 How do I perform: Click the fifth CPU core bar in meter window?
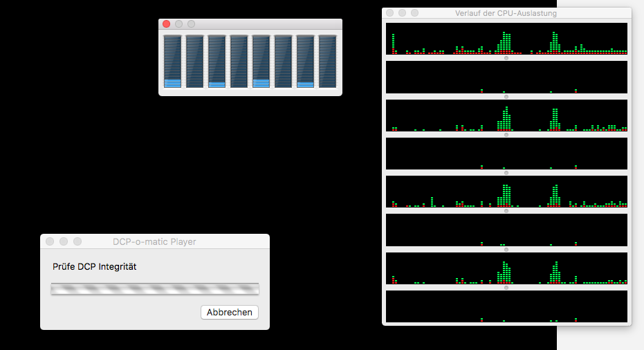[261, 62]
